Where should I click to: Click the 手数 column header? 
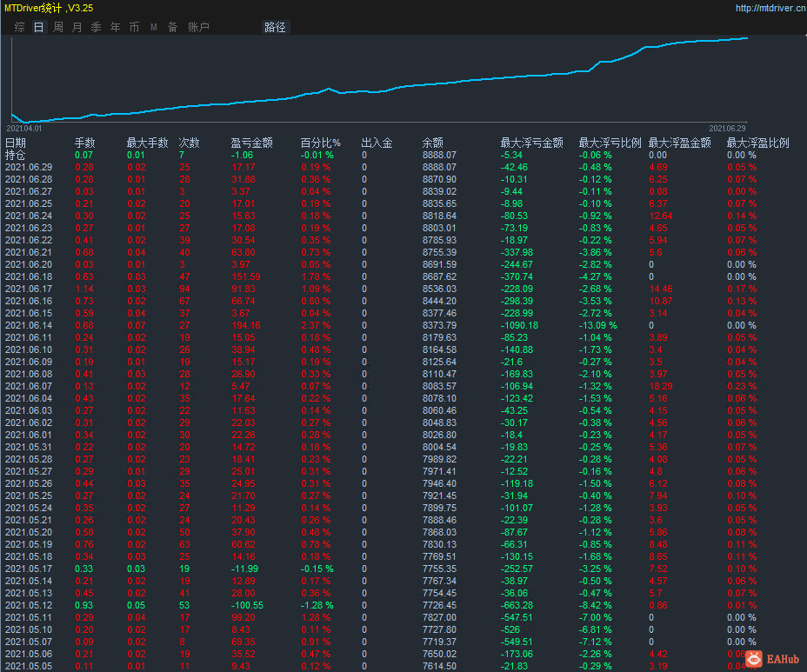pos(85,143)
